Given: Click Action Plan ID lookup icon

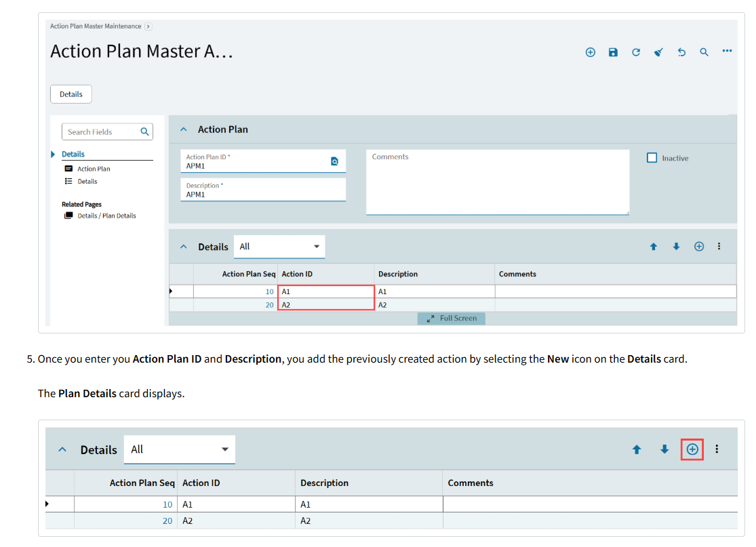Looking at the screenshot, I should click(335, 161).
